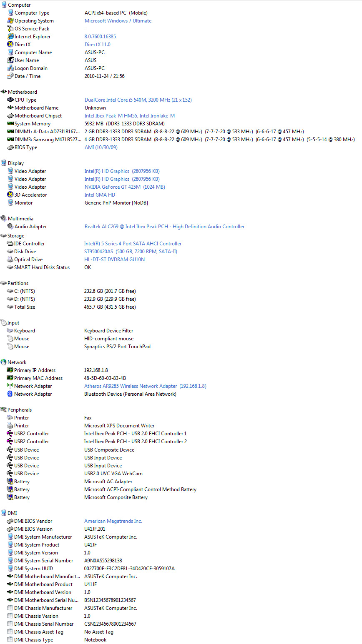Image resolution: width=362 pixels, height=644 pixels.
Task: Open Intel Ibex Peak-M HM55 chipset link
Action: 130,116
